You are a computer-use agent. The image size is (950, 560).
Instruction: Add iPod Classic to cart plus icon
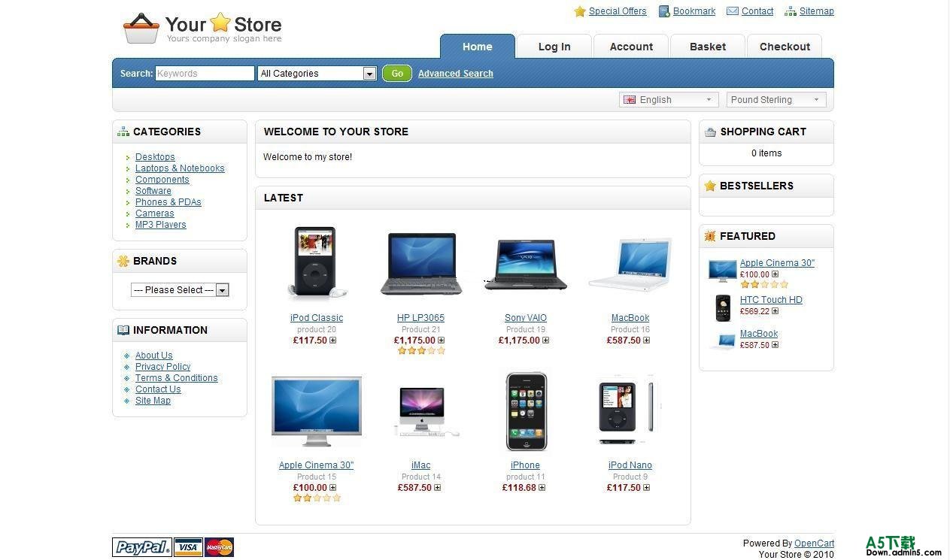click(x=333, y=341)
